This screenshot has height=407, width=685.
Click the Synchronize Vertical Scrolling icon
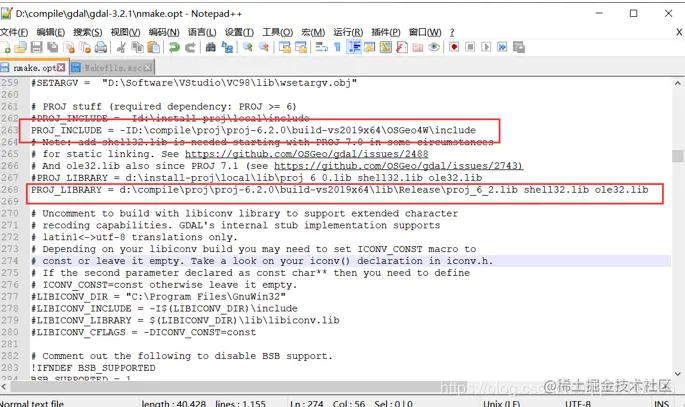click(x=285, y=47)
